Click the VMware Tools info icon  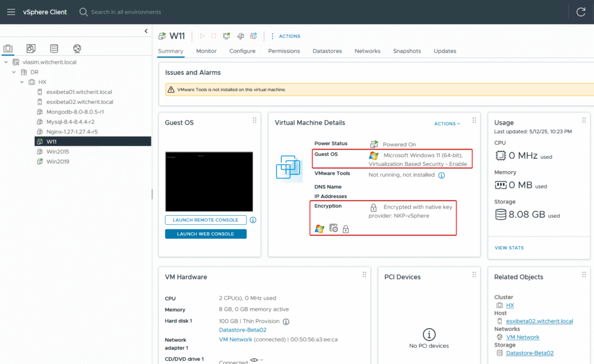pos(441,175)
